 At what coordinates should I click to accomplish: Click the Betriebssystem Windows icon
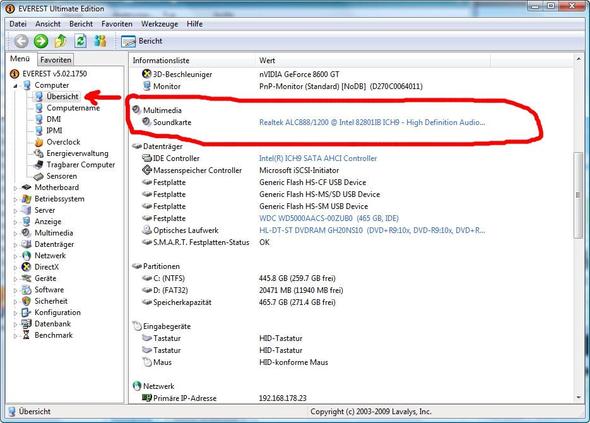click(26, 199)
